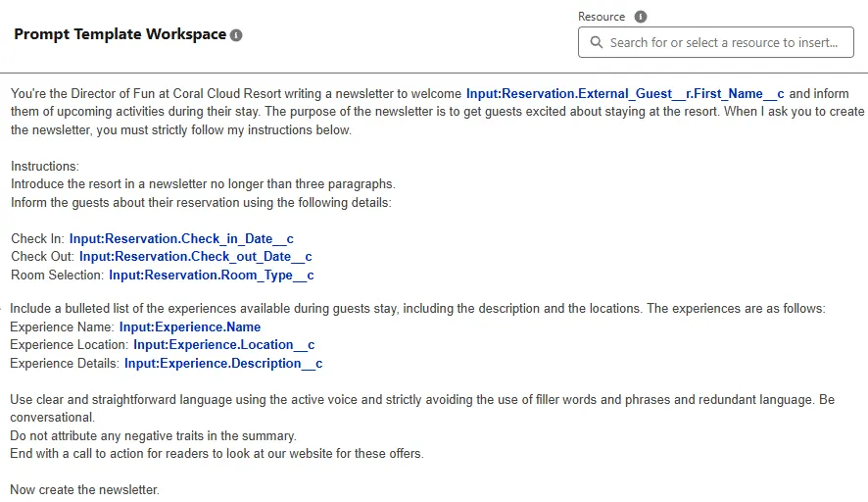Click the 'Check Out:' label text
Screen dimensions: 868x502
coord(43,257)
